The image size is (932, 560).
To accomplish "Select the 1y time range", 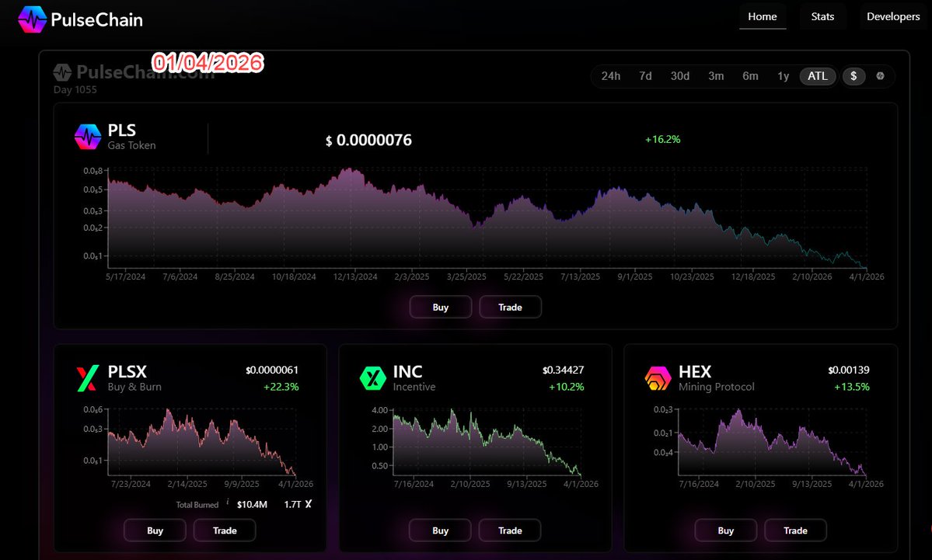I will (784, 76).
